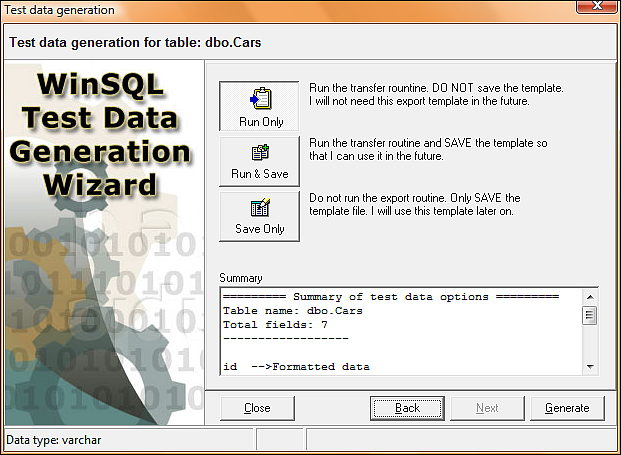621x455 pixels.
Task: Click the Run & Save icon
Action: click(260, 152)
